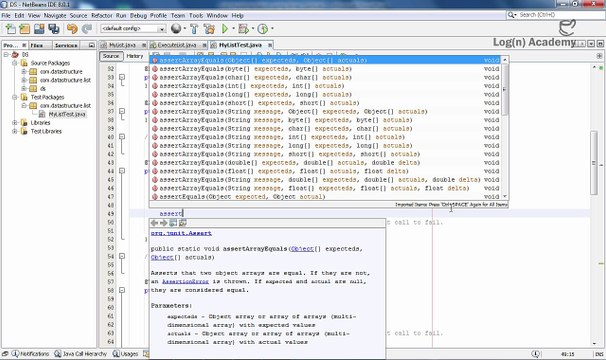Click the Profile Project icon

pos(263,29)
